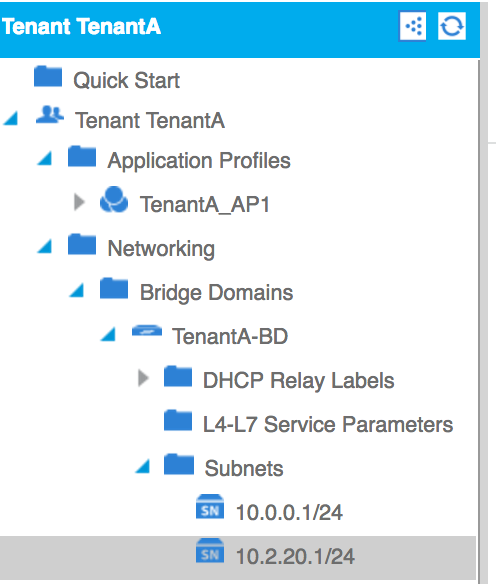
Task: Collapse the Subnets folder
Action: pyautogui.click(x=143, y=466)
